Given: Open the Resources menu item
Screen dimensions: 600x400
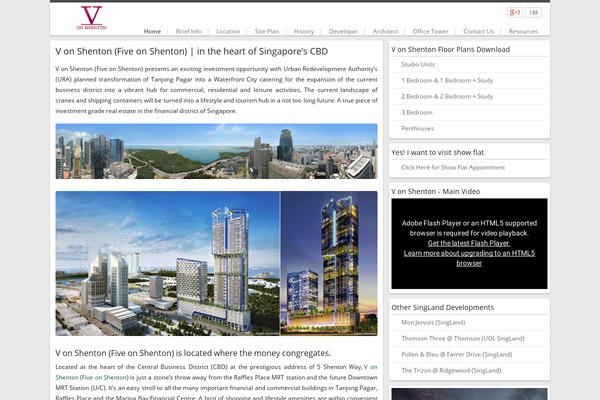Looking at the screenshot, I should tap(523, 31).
